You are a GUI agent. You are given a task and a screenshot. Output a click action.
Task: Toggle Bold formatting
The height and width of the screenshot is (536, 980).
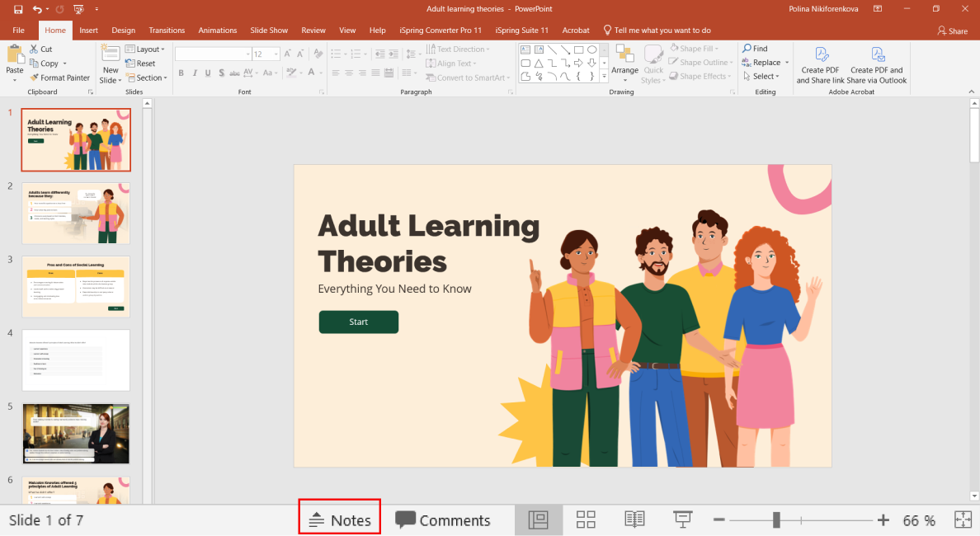(181, 73)
